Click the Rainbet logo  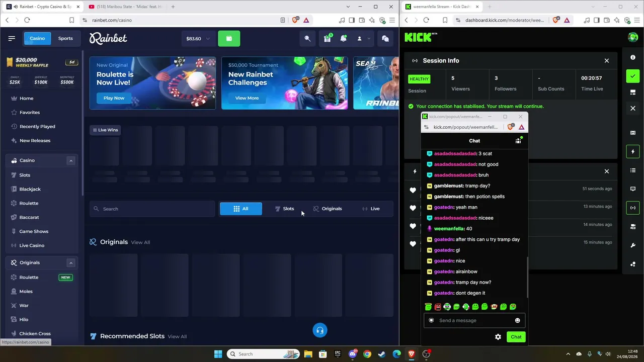(108, 39)
